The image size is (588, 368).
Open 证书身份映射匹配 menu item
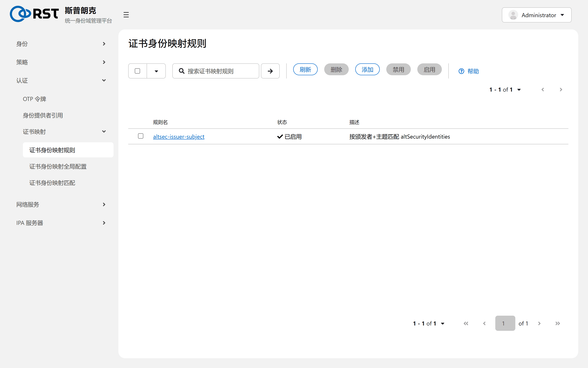[x=52, y=183]
